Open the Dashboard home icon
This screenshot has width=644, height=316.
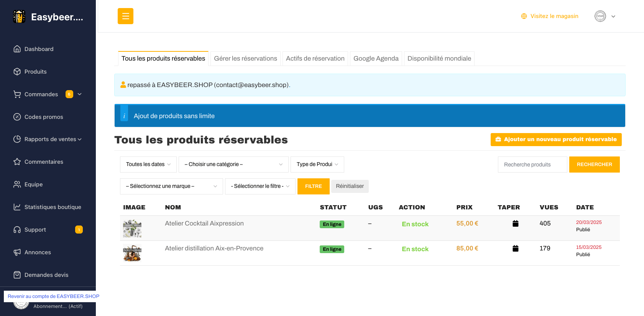17,49
